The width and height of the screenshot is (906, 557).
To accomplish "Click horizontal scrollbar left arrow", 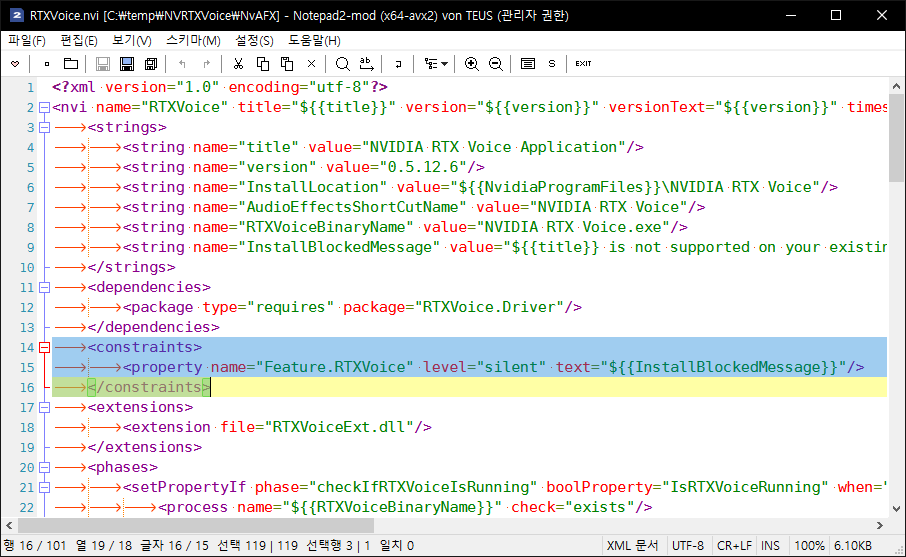I will (9, 525).
